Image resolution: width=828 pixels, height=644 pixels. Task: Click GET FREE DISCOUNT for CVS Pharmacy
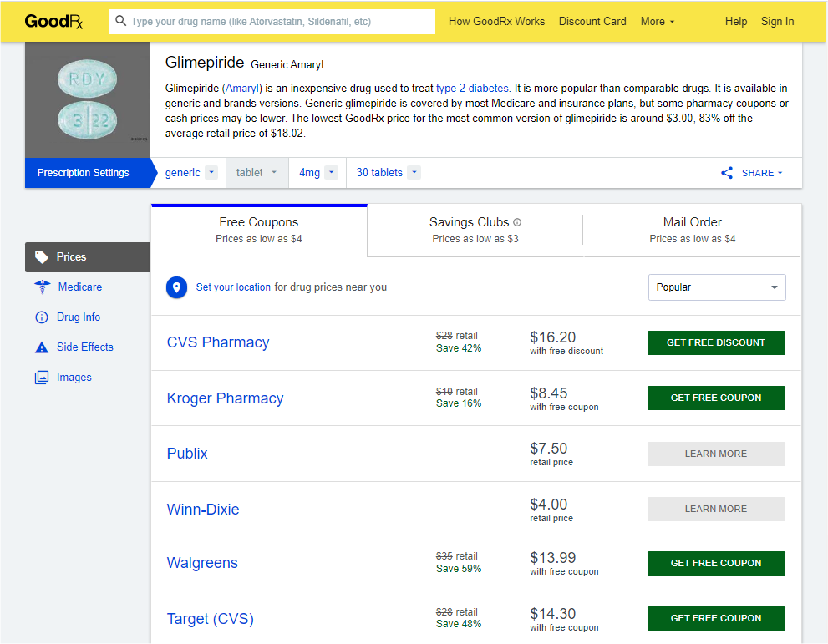tap(716, 342)
